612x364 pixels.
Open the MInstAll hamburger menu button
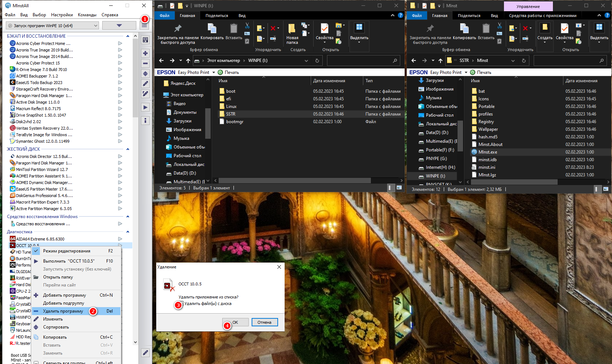(144, 25)
